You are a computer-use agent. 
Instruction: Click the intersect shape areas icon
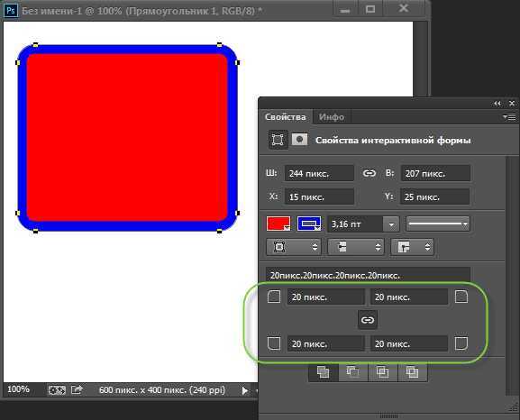tap(382, 372)
